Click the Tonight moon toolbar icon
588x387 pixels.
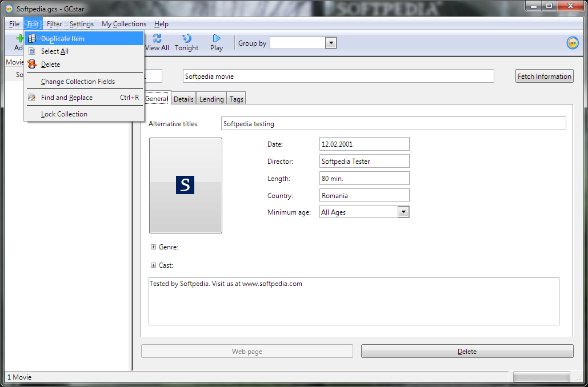coord(187,38)
